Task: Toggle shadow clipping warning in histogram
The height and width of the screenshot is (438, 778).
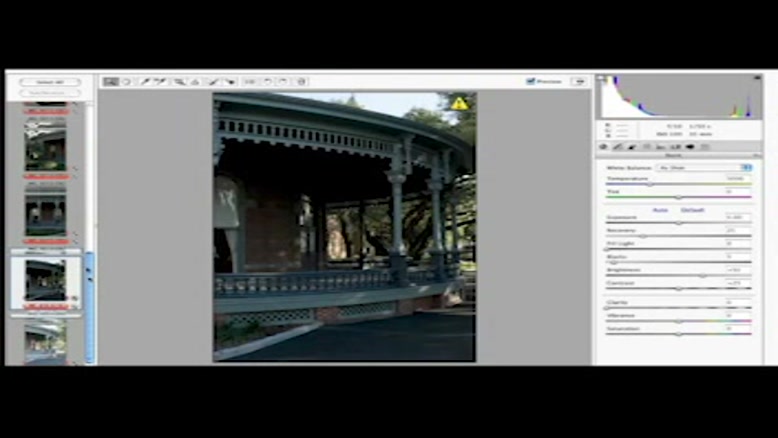Action: pos(602,78)
